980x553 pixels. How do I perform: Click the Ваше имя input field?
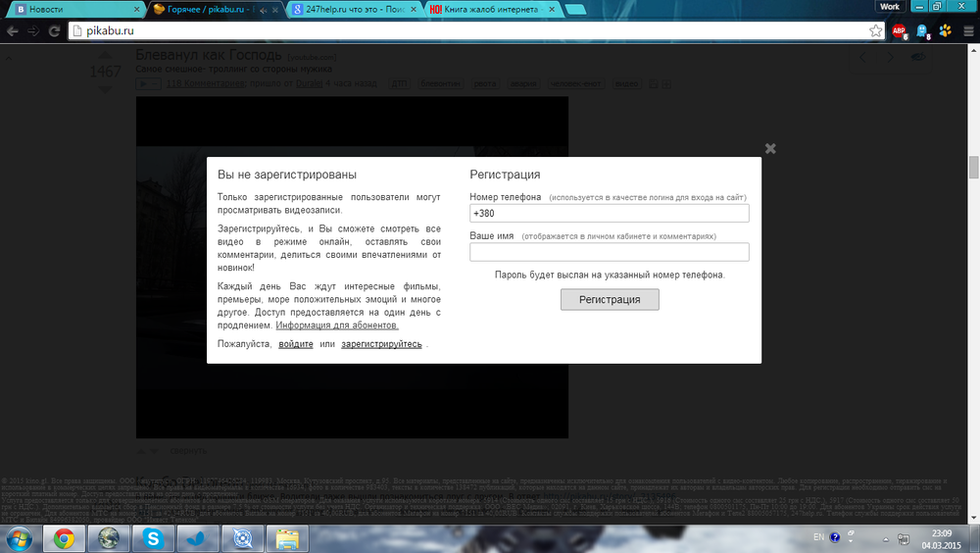(609, 252)
